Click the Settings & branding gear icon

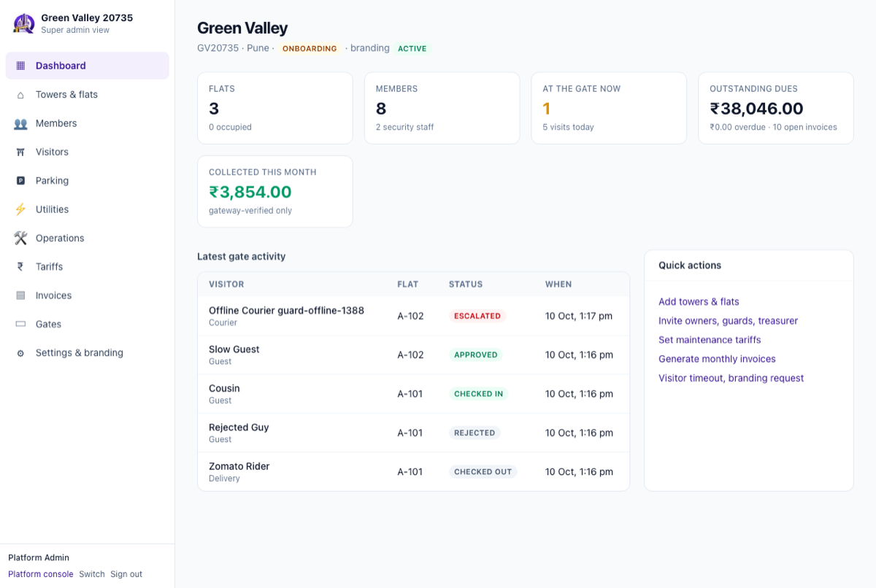20,353
